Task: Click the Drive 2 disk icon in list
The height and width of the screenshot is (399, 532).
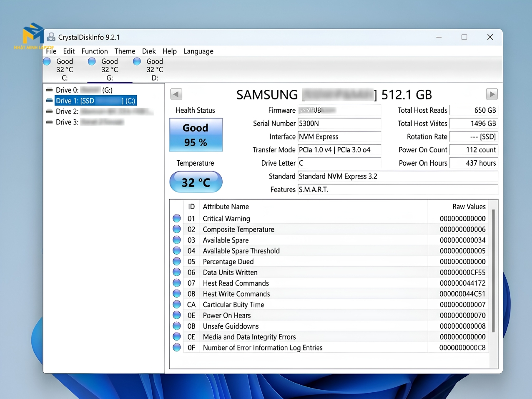Action: pos(49,111)
